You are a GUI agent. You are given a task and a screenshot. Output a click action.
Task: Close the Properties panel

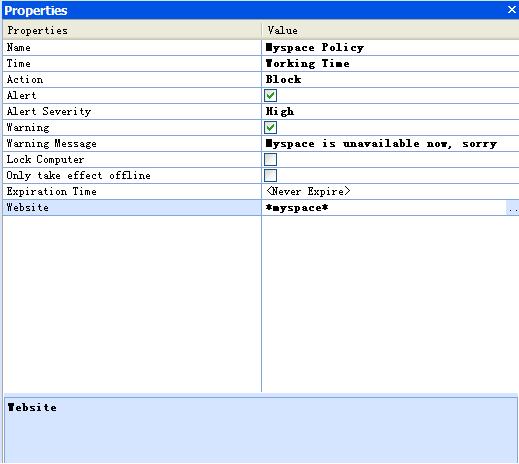(x=512, y=10)
